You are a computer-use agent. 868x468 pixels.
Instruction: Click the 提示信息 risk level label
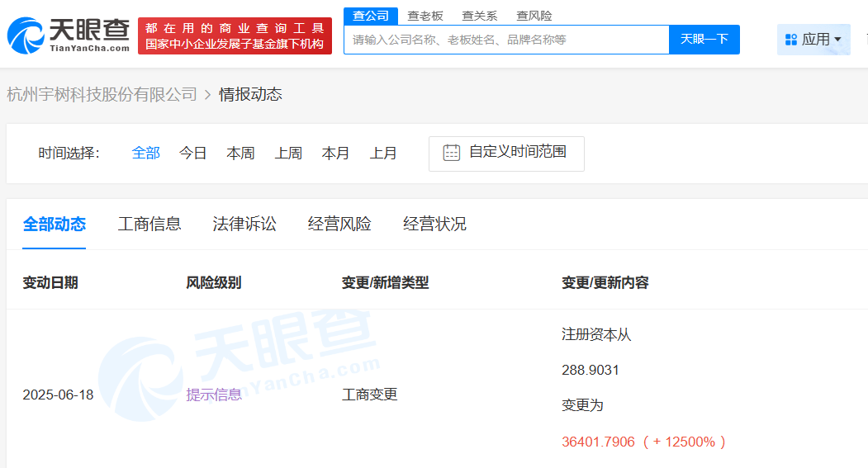(x=214, y=395)
